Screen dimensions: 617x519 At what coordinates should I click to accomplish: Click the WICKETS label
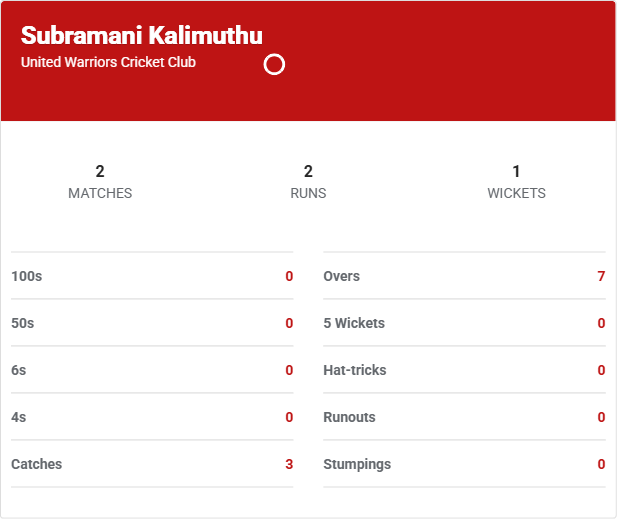tap(516, 193)
